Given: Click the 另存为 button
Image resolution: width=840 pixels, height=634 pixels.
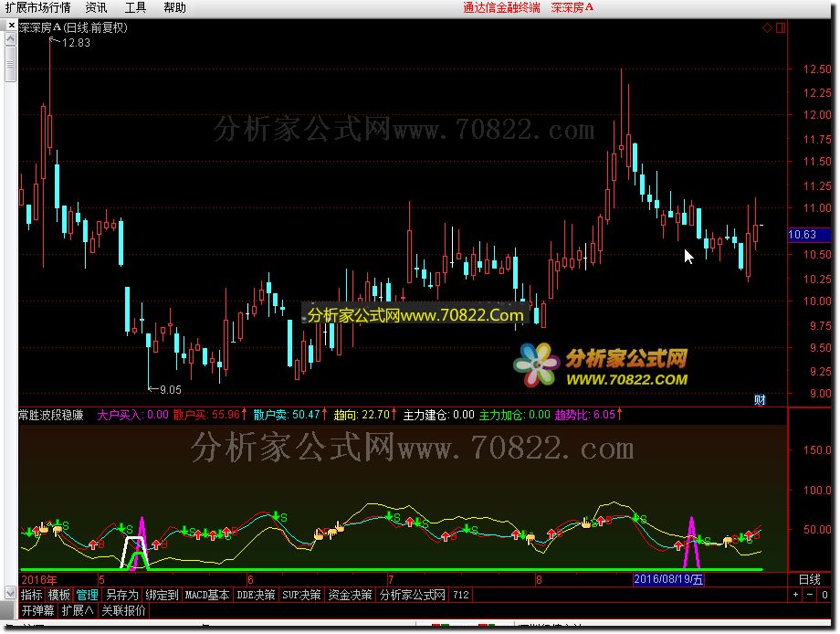Looking at the screenshot, I should 122,595.
